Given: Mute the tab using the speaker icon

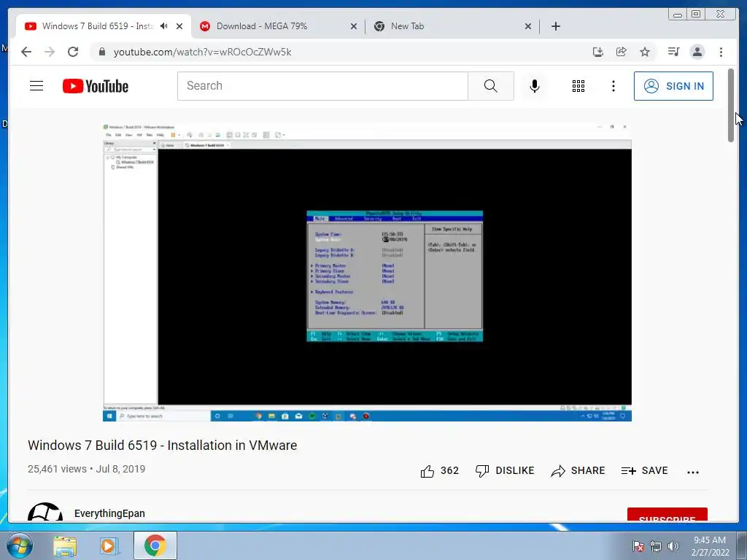Looking at the screenshot, I should tap(164, 26).
